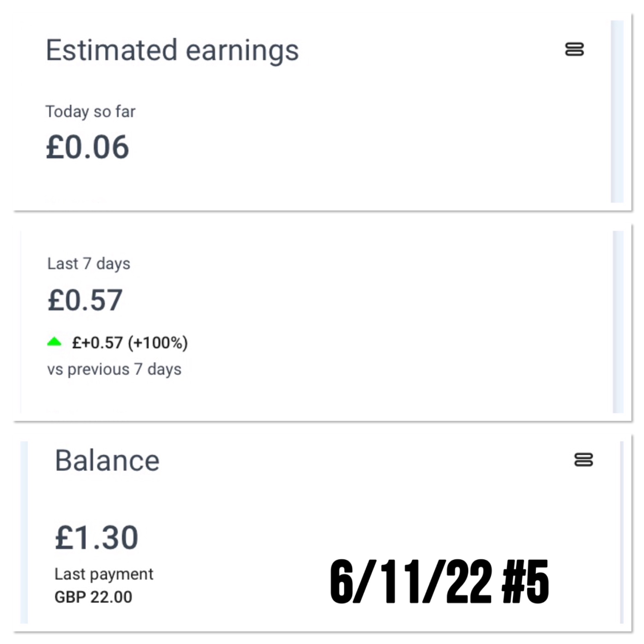The image size is (644, 644).
Task: Select the Last 7 days label
Action: click(x=89, y=264)
